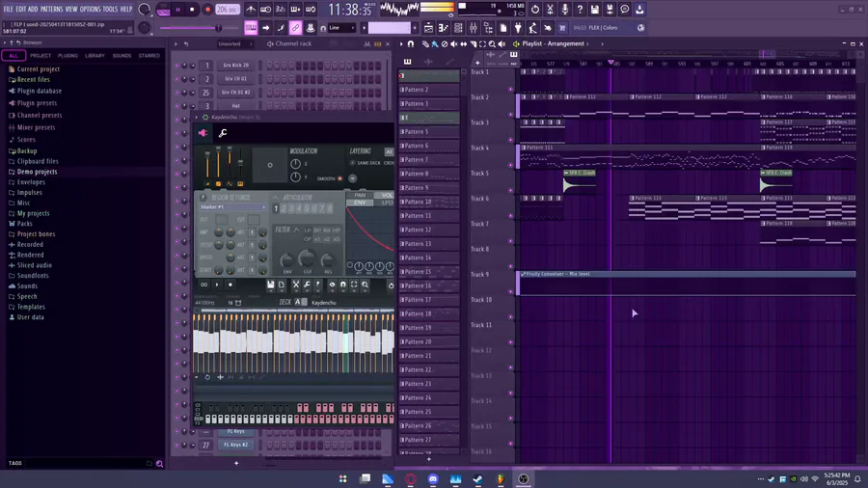Click the Grv Kick 20 channel button
868x488 pixels.
point(236,66)
